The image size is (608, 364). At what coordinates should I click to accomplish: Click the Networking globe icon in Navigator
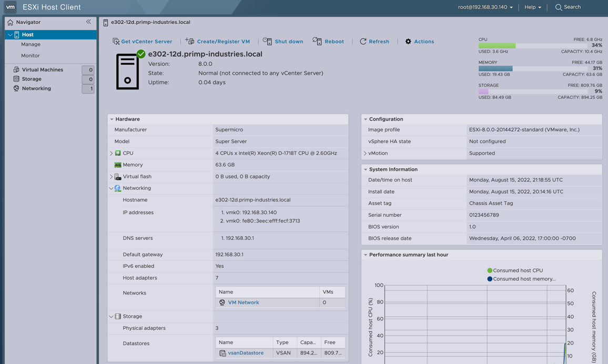(x=16, y=88)
